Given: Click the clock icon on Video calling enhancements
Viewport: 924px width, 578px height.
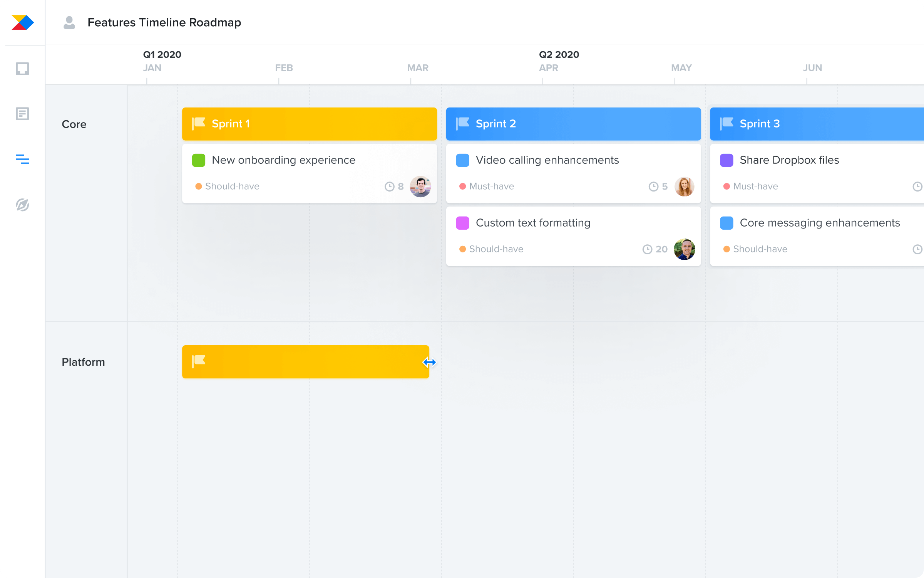Looking at the screenshot, I should (x=654, y=187).
